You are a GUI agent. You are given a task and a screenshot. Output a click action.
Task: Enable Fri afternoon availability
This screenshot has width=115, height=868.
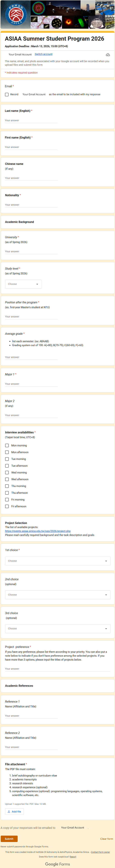pos(7,506)
